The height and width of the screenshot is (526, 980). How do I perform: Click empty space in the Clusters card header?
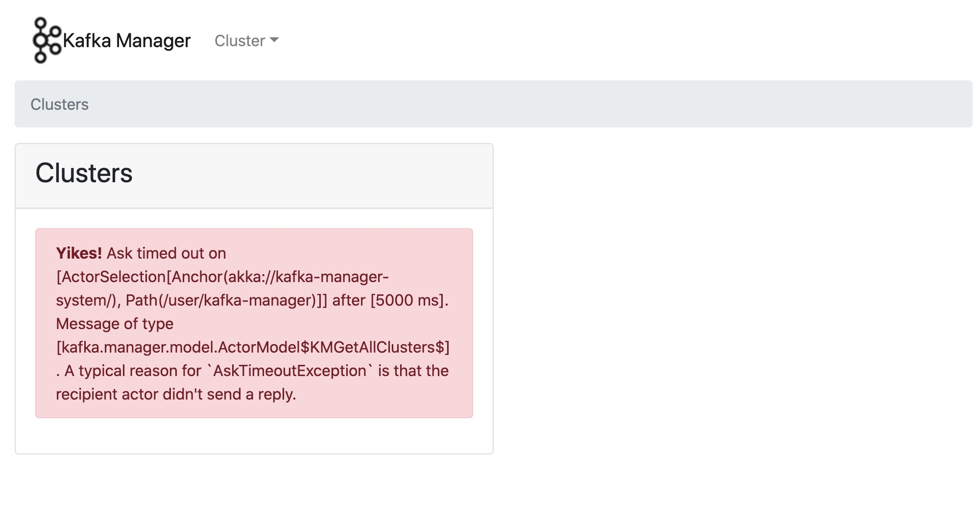(306, 176)
